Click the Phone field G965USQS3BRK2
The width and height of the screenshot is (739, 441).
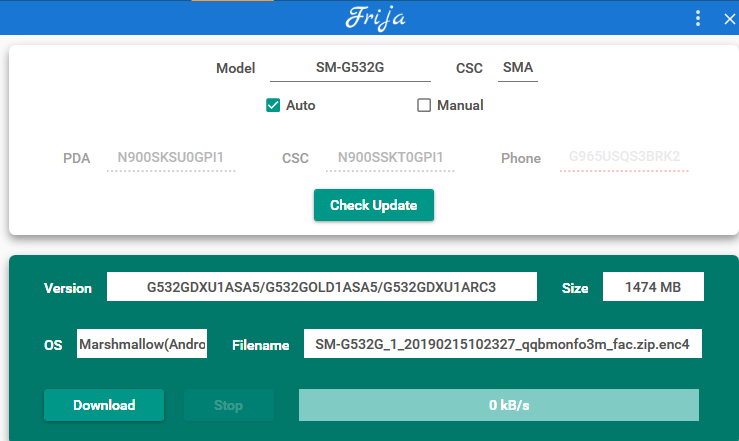[624, 157]
